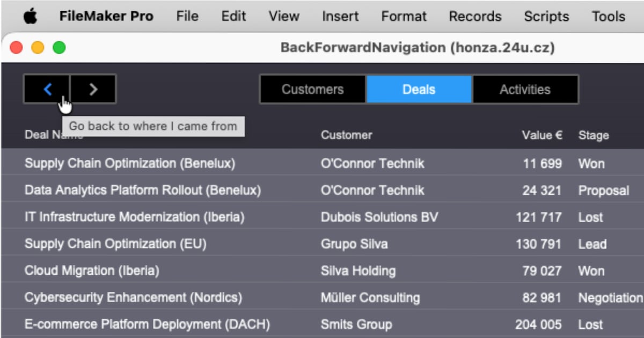Open the Scripts menu

pyautogui.click(x=546, y=17)
